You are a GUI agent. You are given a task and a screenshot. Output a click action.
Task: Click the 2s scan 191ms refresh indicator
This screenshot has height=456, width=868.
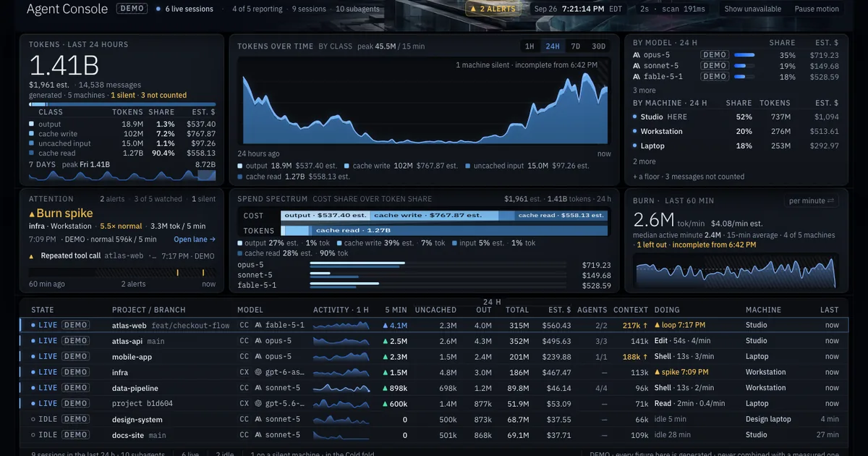coord(673,9)
